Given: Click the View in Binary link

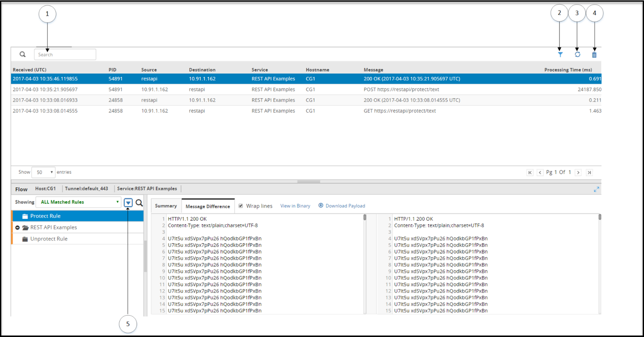Looking at the screenshot, I should pyautogui.click(x=295, y=206).
